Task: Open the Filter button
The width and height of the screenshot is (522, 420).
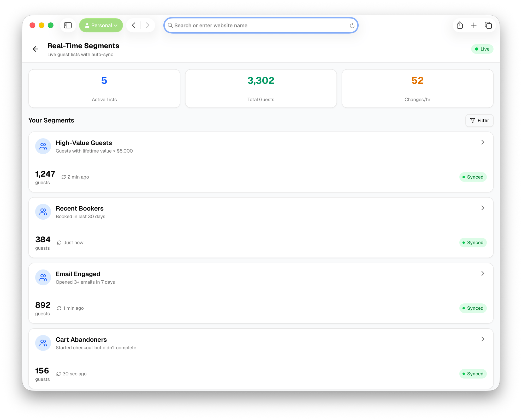Action: pos(479,121)
